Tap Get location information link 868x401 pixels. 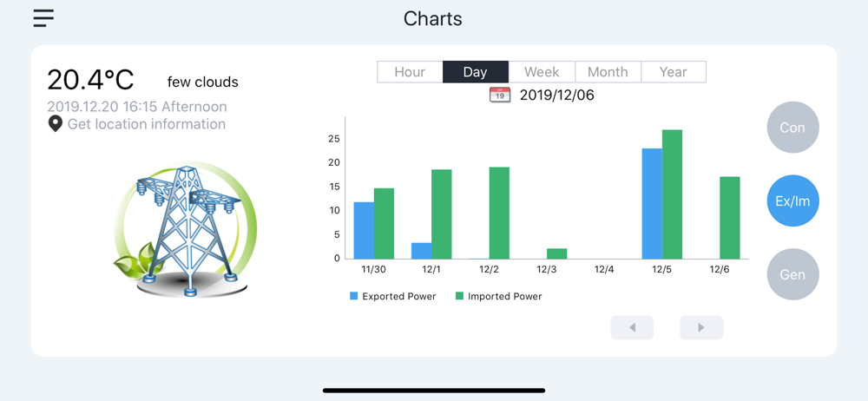147,124
